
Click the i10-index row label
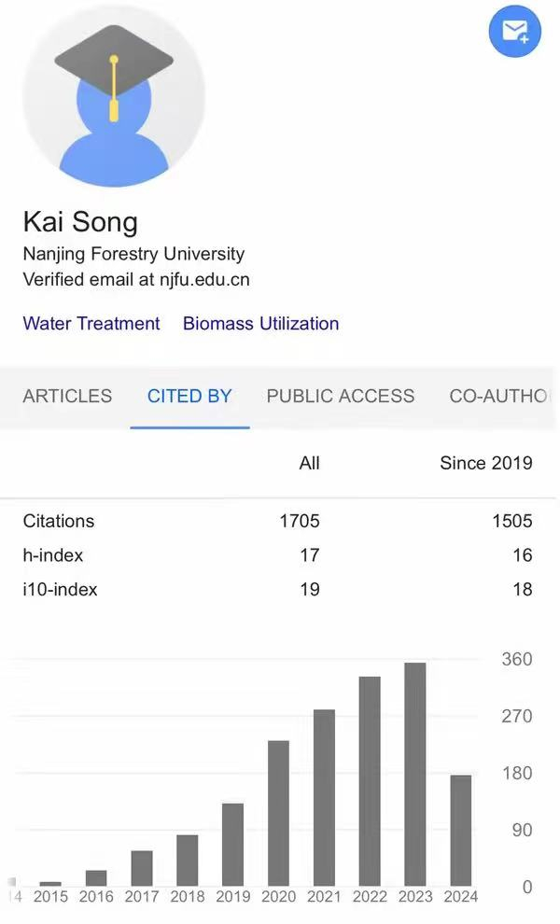point(60,590)
